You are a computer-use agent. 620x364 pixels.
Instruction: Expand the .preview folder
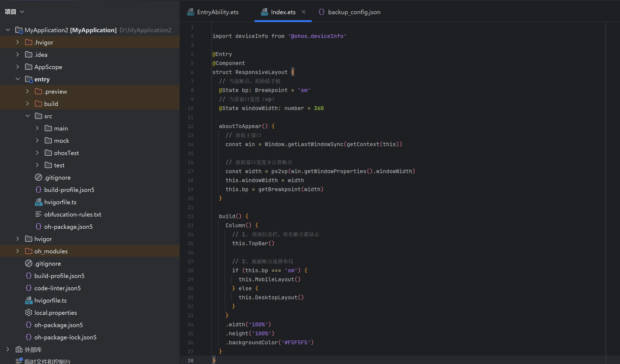click(x=28, y=91)
